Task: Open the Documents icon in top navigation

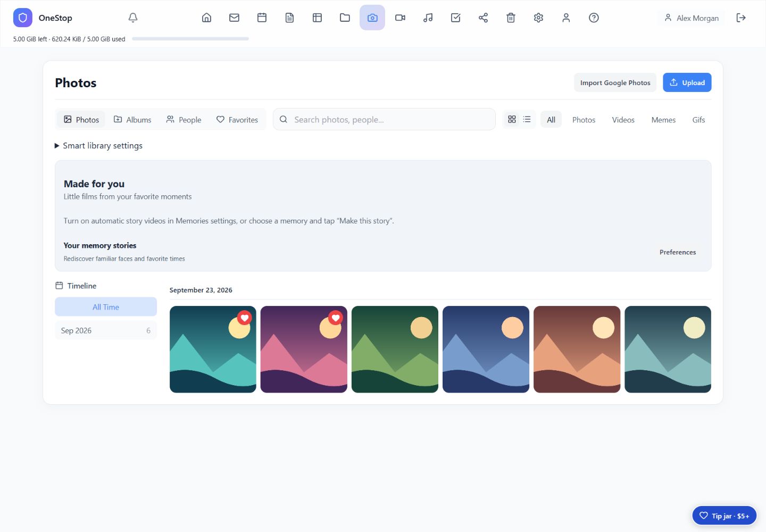Action: (289, 18)
